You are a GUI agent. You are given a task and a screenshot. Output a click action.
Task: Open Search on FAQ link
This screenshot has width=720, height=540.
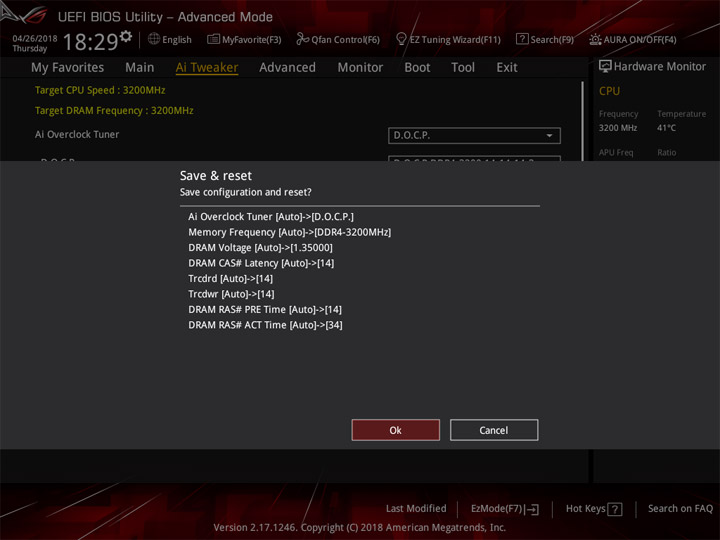pyautogui.click(x=680, y=508)
